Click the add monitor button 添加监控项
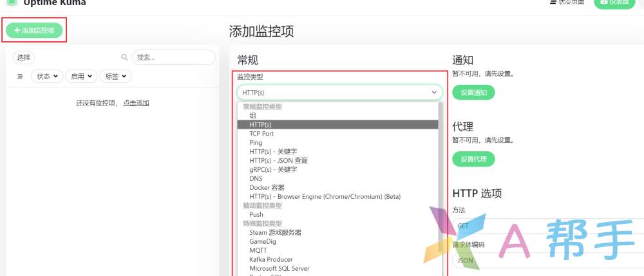This screenshot has width=644, height=276. (34, 30)
